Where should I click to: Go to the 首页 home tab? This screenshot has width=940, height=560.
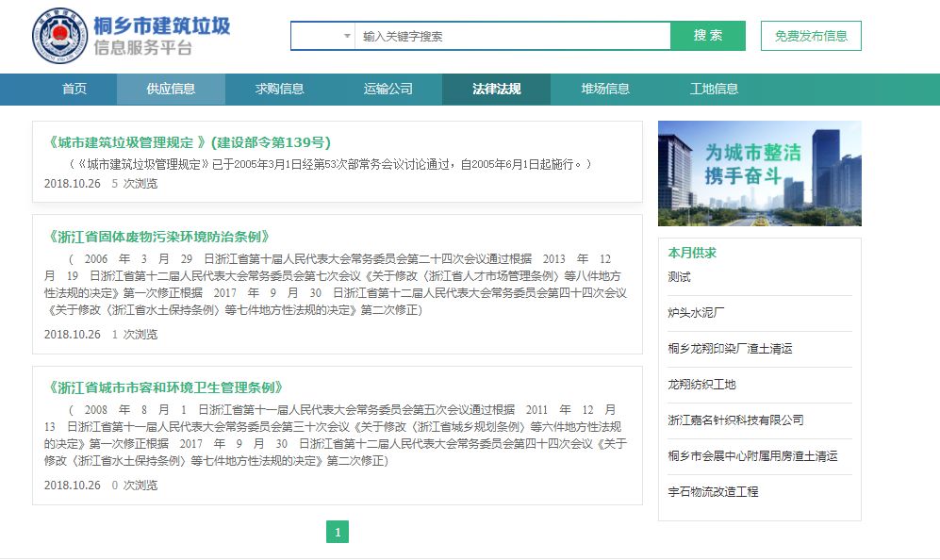[x=74, y=90]
